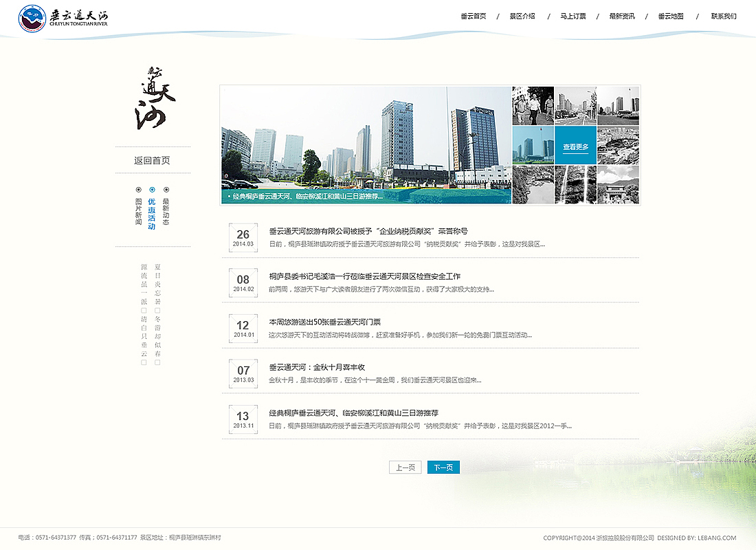Image resolution: width=756 pixels, height=550 pixels.
Task: Click summary text beginning 这次悠游天下的互动活动
Action: pyautogui.click(x=400, y=335)
